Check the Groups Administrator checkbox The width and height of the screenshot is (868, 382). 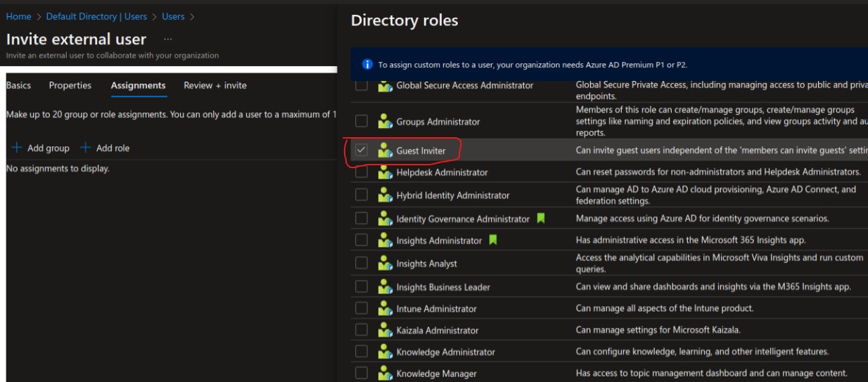(x=362, y=122)
